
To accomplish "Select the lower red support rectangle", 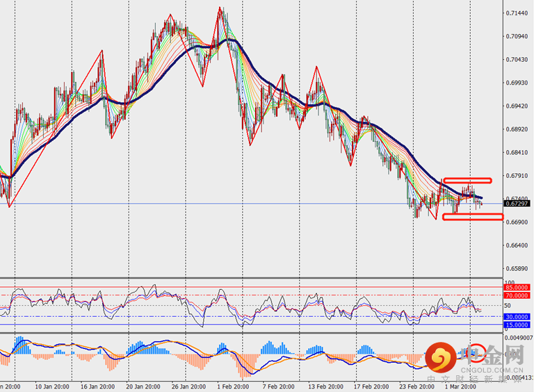I will pyautogui.click(x=472, y=218).
